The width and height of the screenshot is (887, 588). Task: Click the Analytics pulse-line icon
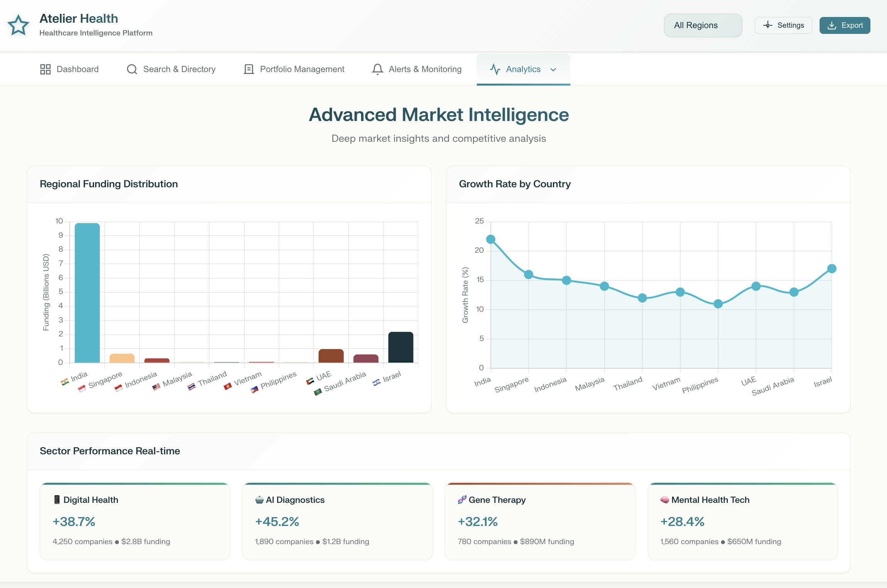pos(495,69)
